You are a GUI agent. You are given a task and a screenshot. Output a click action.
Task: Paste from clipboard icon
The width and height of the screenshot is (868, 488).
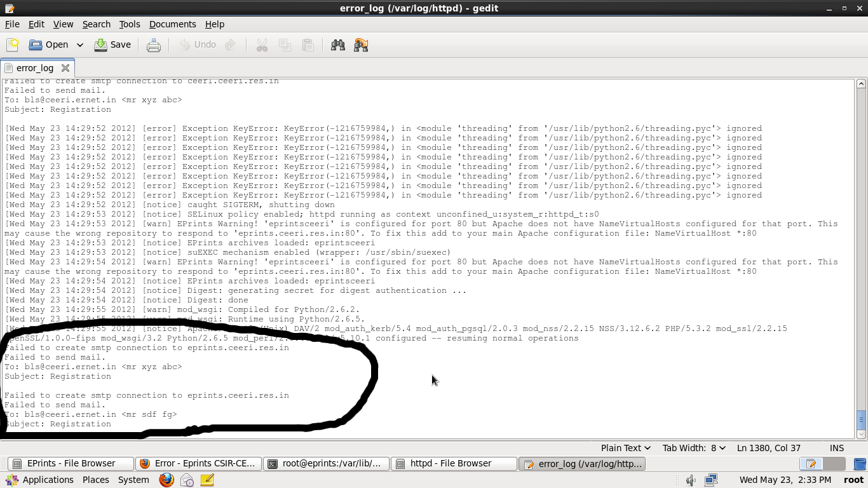(308, 45)
